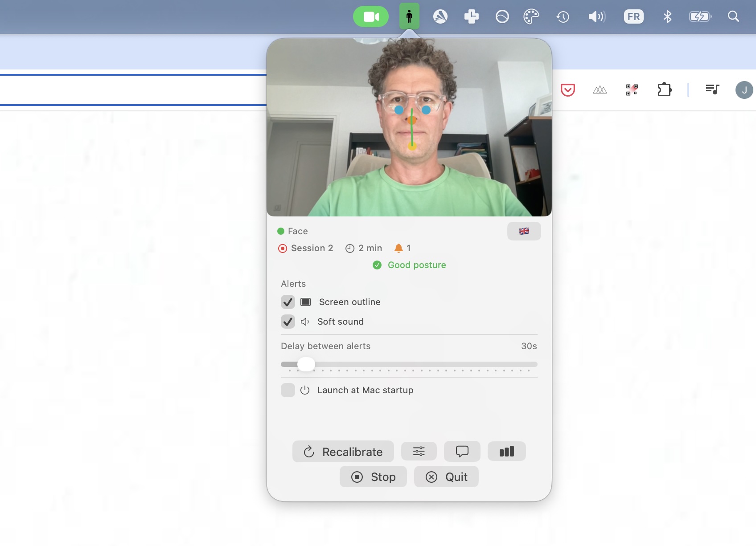Switch language with the UK flag button
The image size is (756, 546).
pos(524,231)
